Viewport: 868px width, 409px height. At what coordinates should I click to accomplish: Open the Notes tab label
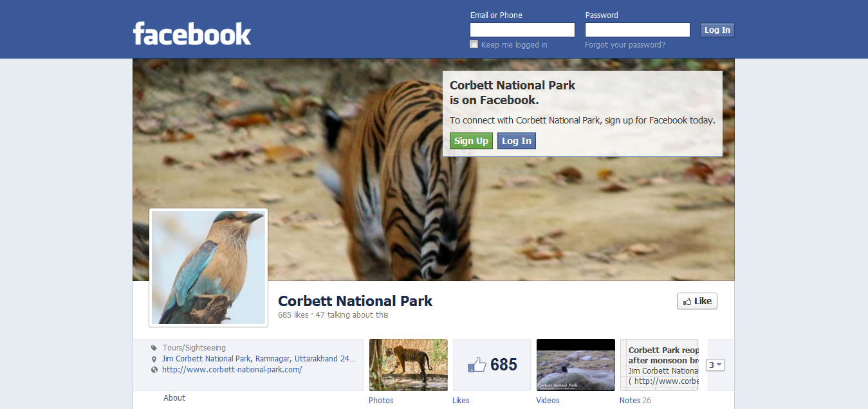click(x=630, y=400)
